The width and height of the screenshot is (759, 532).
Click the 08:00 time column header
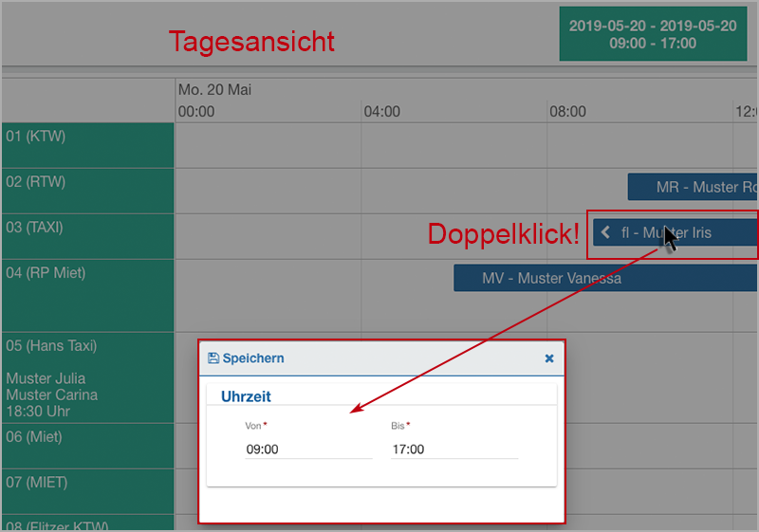[x=567, y=112]
